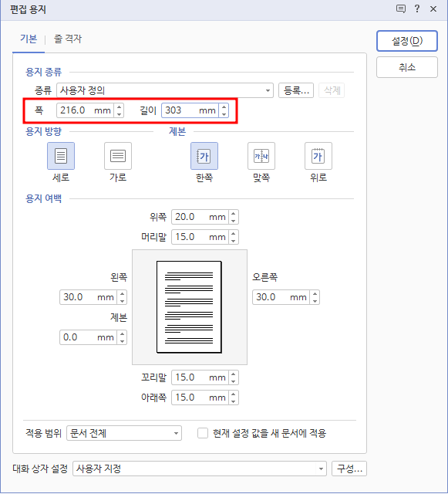
Task: Increase the 꼬리말 margin value
Action: (x=234, y=374)
